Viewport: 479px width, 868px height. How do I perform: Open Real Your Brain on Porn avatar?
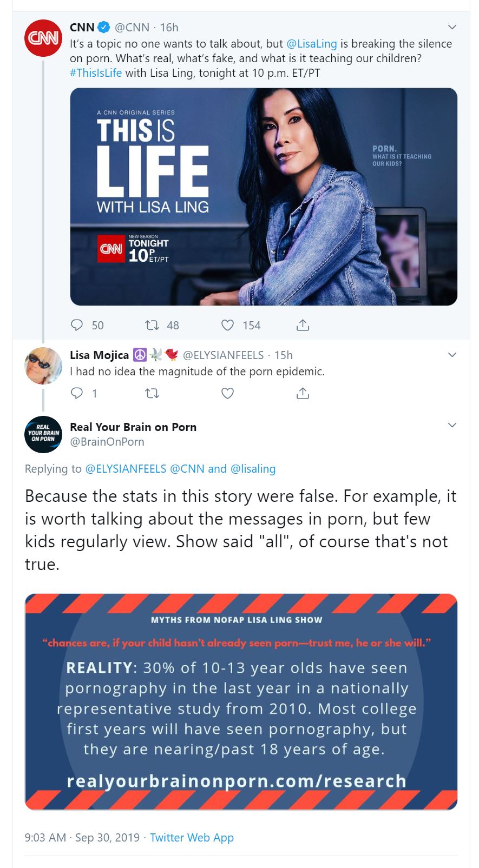pos(43,434)
